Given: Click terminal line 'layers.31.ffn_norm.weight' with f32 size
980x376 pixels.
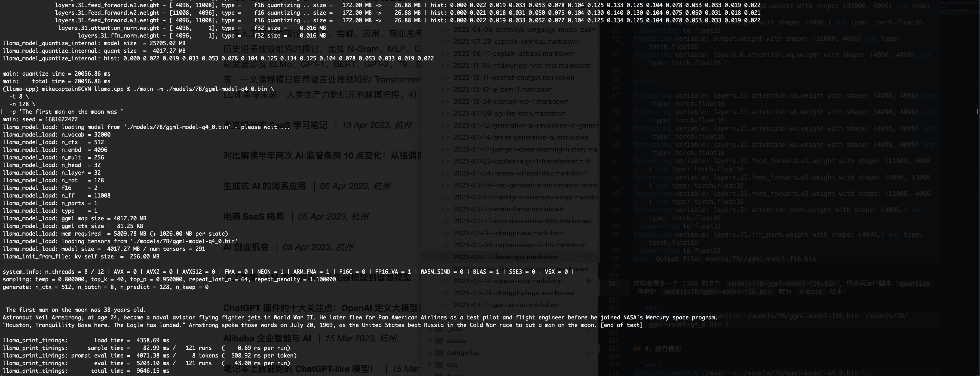Looking at the screenshot, I should [x=202, y=36].
